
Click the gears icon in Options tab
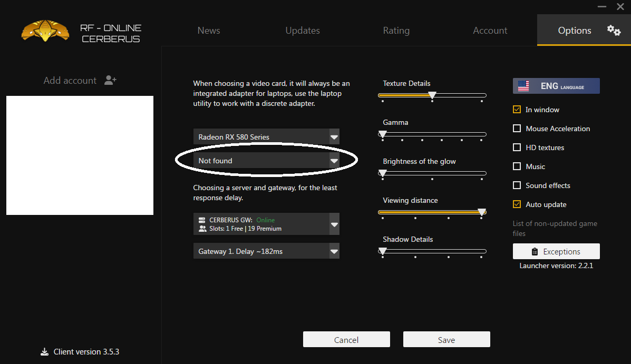[x=614, y=30]
